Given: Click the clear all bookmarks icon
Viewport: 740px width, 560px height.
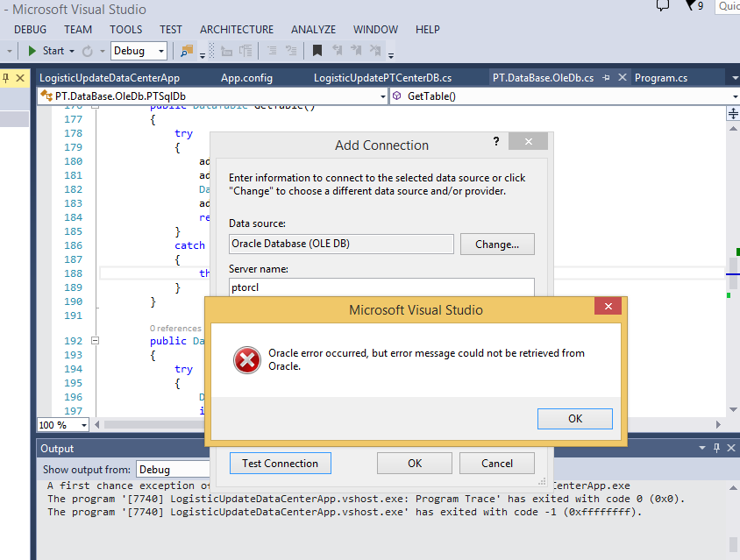Looking at the screenshot, I should pyautogui.click(x=375, y=51).
